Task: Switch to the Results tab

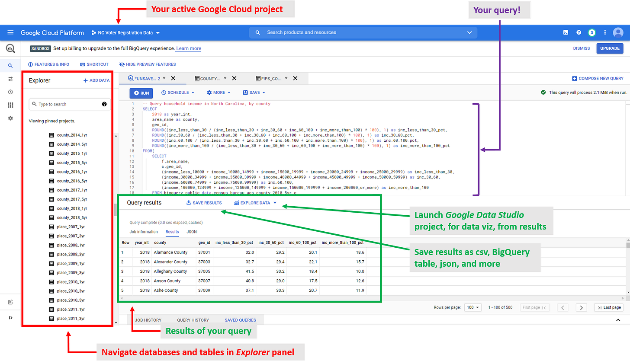Action: [172, 232]
